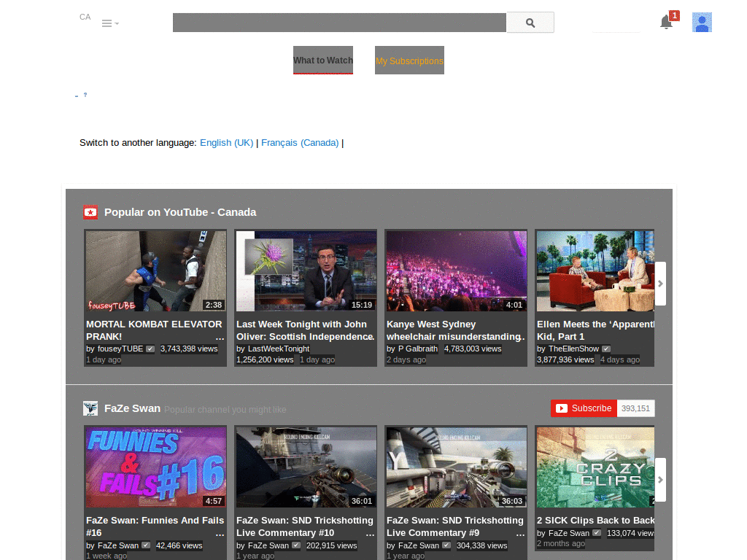Visit FaZe Swan link under Commentary #10
747x560 pixels.
pyautogui.click(x=268, y=545)
